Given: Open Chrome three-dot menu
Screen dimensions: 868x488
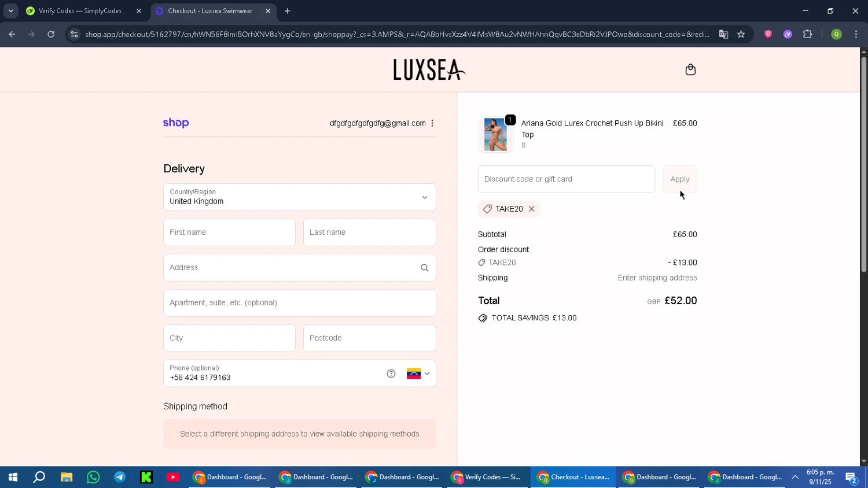Looking at the screenshot, I should pyautogui.click(x=856, y=35).
